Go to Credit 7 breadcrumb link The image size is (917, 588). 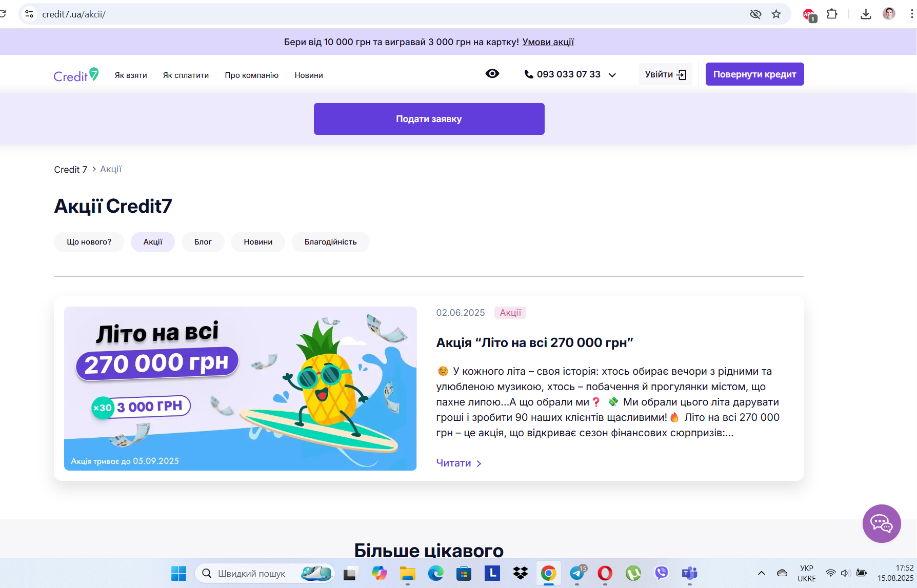(71, 170)
